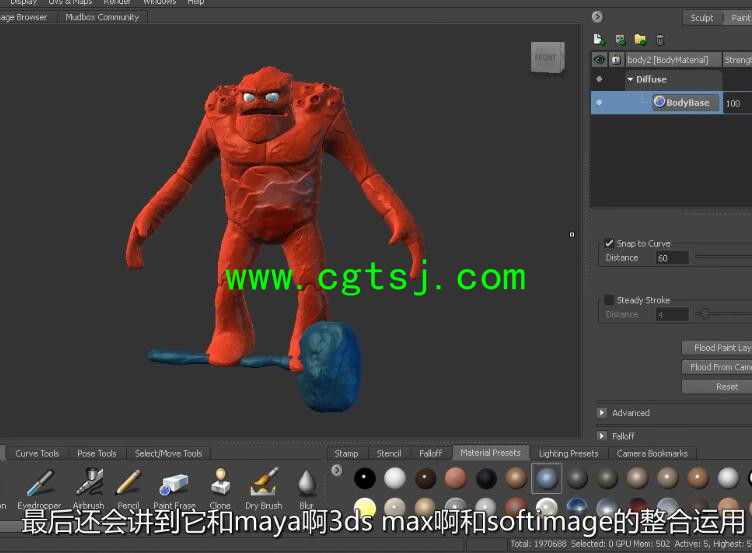Enable the Steady Stroke checkbox
752x553 pixels.
click(x=609, y=300)
